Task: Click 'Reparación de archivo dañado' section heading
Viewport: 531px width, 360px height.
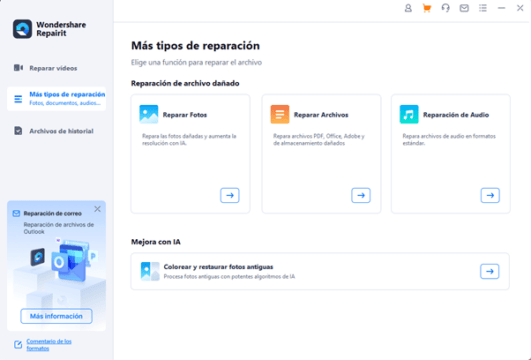Action: pyautogui.click(x=185, y=83)
